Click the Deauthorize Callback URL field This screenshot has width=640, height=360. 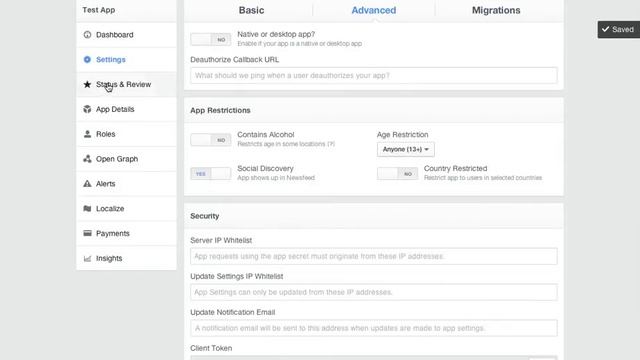pos(374,76)
